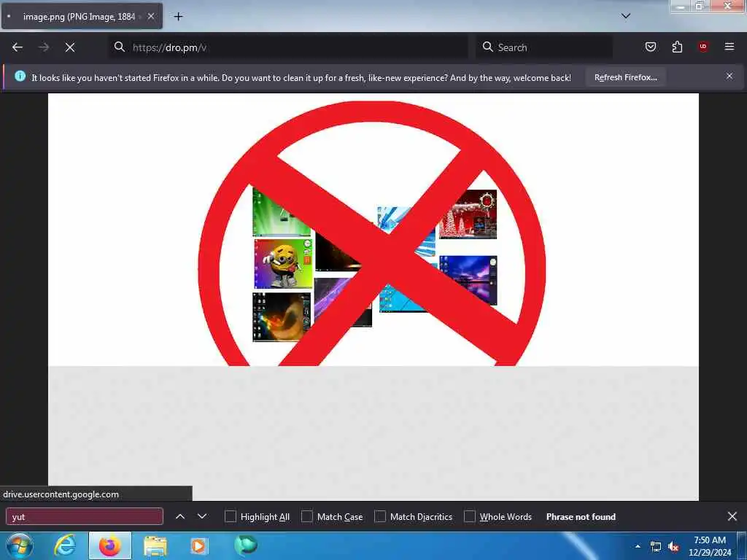Image resolution: width=747 pixels, height=560 pixels.
Task: Open the uBlock Origin extension icon
Action: (703, 47)
